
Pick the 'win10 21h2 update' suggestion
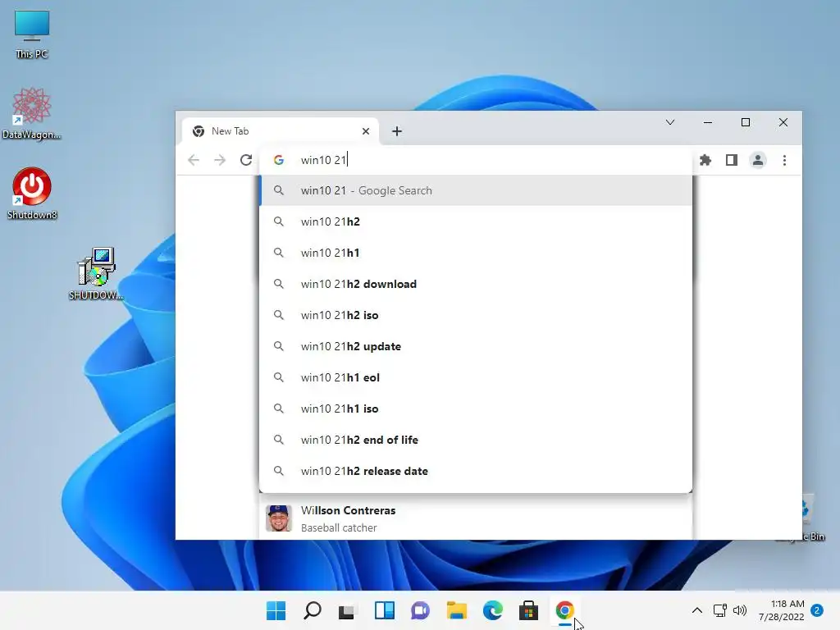point(476,347)
